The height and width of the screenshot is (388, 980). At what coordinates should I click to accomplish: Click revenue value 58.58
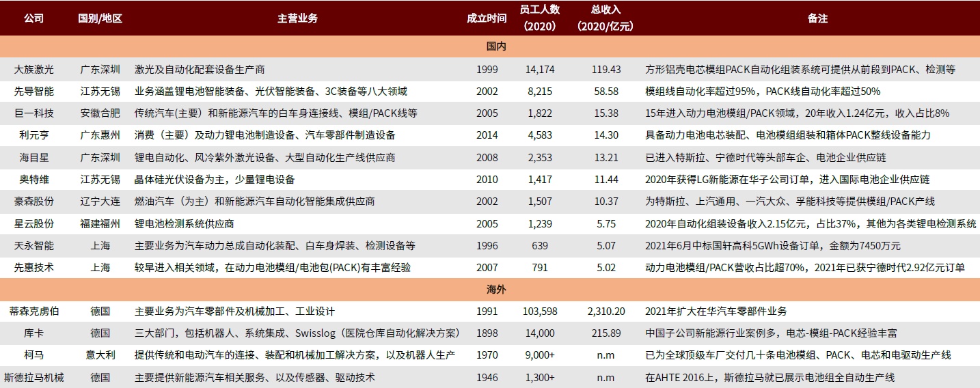click(x=605, y=92)
